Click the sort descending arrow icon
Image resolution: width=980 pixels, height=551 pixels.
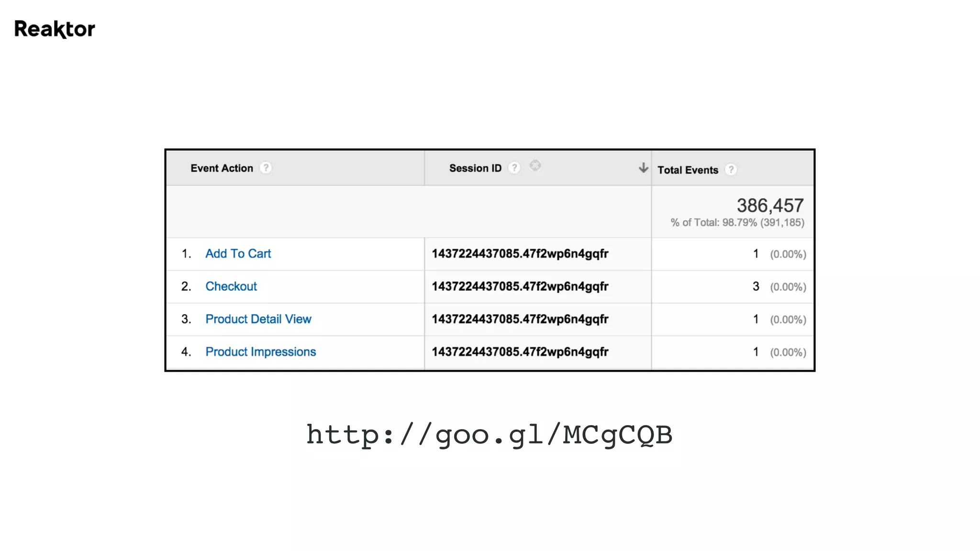click(643, 168)
